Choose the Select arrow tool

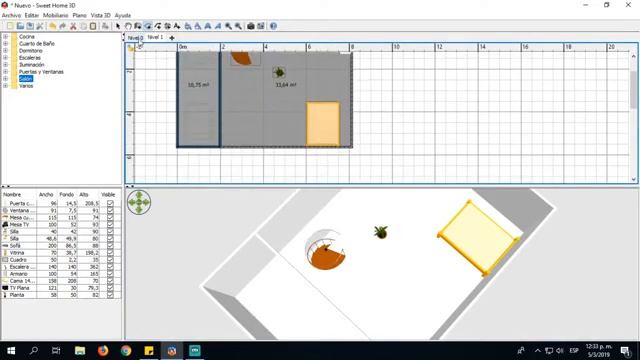118,26
